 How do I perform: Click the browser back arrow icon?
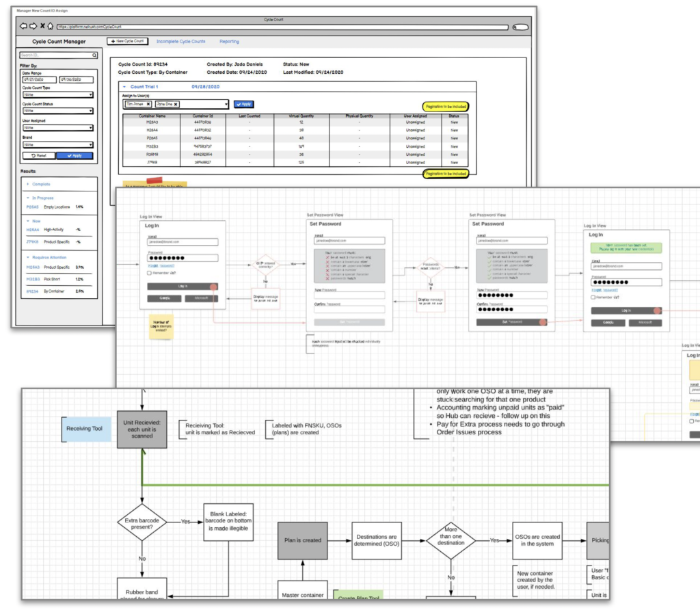coord(23,27)
